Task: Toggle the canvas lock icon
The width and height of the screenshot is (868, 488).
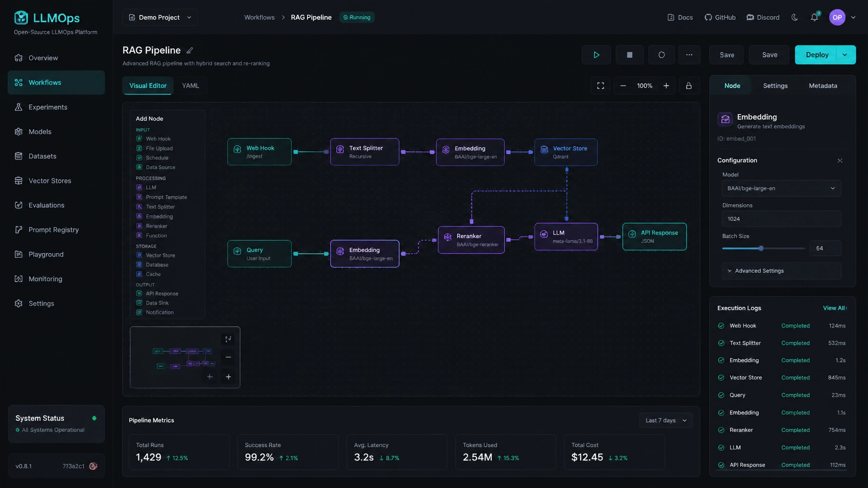Action: click(688, 86)
